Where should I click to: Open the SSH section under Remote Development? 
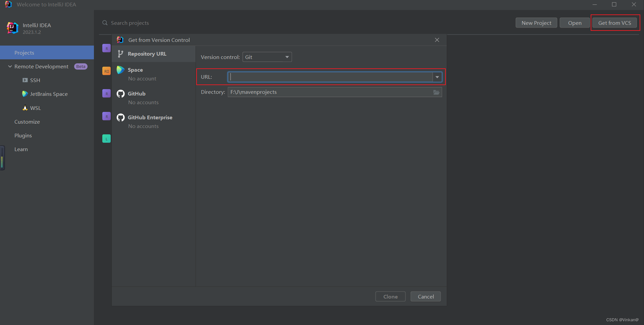click(35, 80)
